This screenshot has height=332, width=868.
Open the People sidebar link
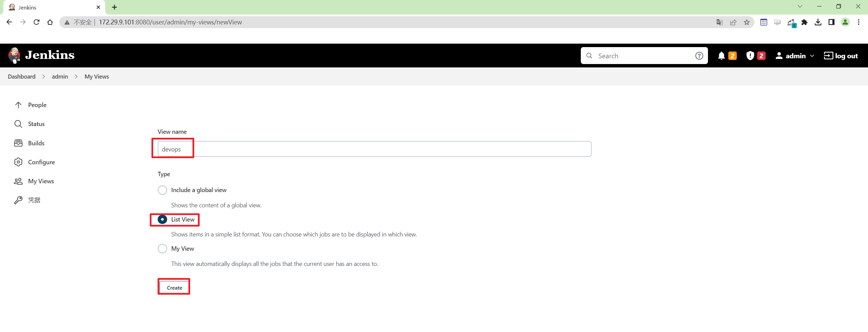click(x=37, y=105)
